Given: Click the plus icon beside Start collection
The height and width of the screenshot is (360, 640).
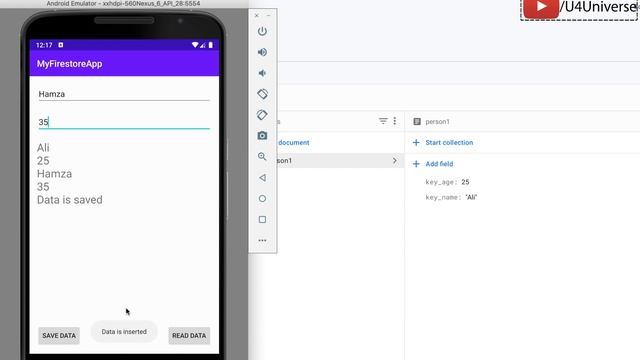Looking at the screenshot, I should pos(416,142).
